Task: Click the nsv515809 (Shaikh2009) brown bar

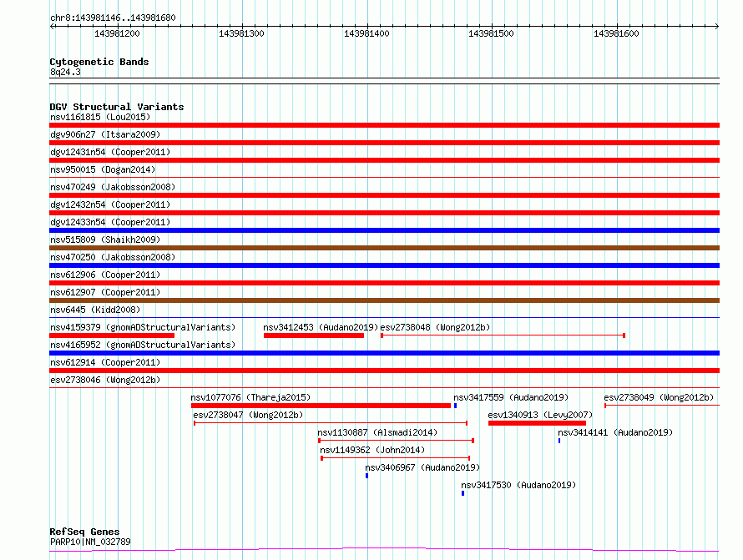Action: (x=384, y=248)
